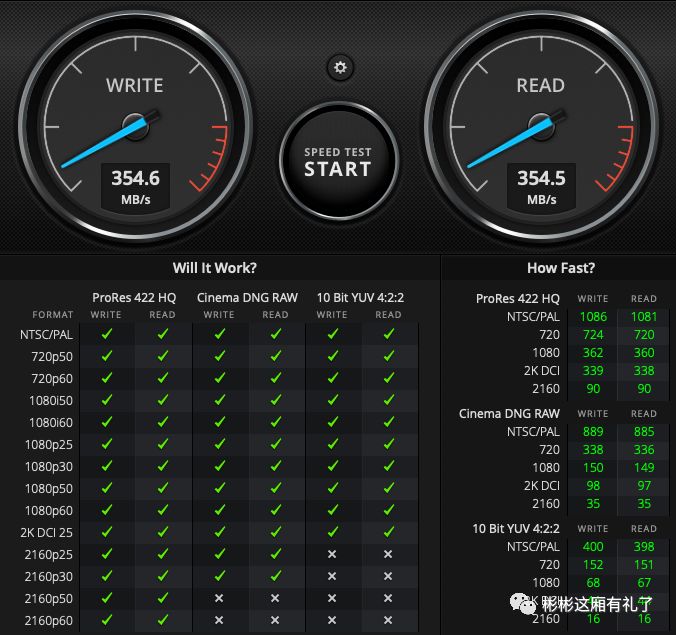Image resolution: width=676 pixels, height=635 pixels.
Task: Select the 10 Bit YUV 4:2:2 column header in Will It Work
Action: [360, 297]
